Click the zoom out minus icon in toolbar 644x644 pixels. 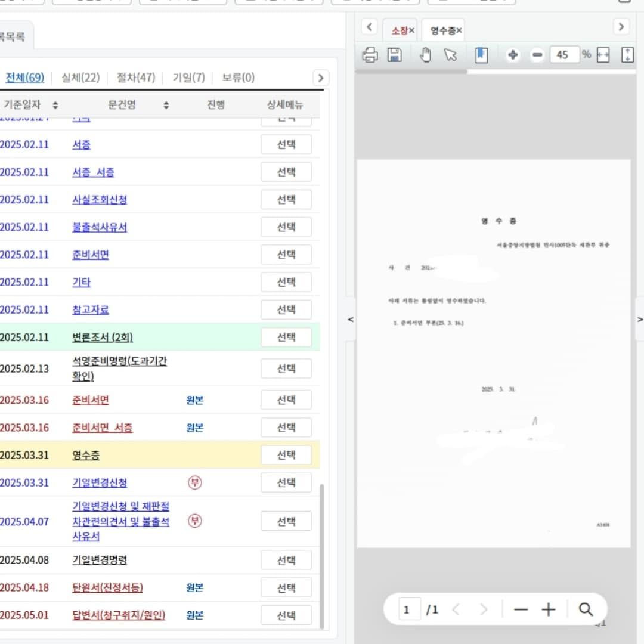coord(537,55)
